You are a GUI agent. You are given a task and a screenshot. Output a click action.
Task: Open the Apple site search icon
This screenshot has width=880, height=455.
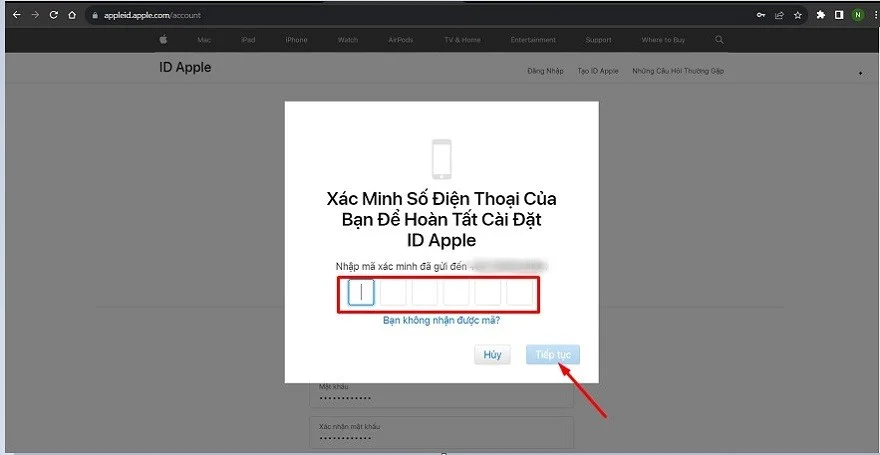coord(719,40)
